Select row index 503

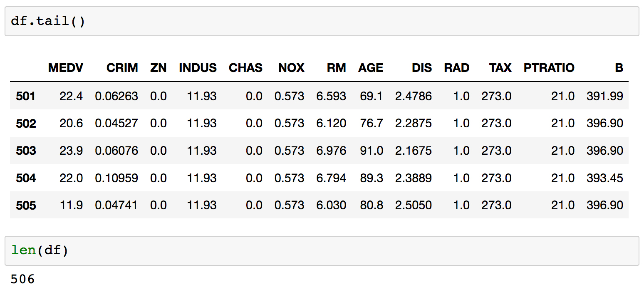(x=26, y=151)
